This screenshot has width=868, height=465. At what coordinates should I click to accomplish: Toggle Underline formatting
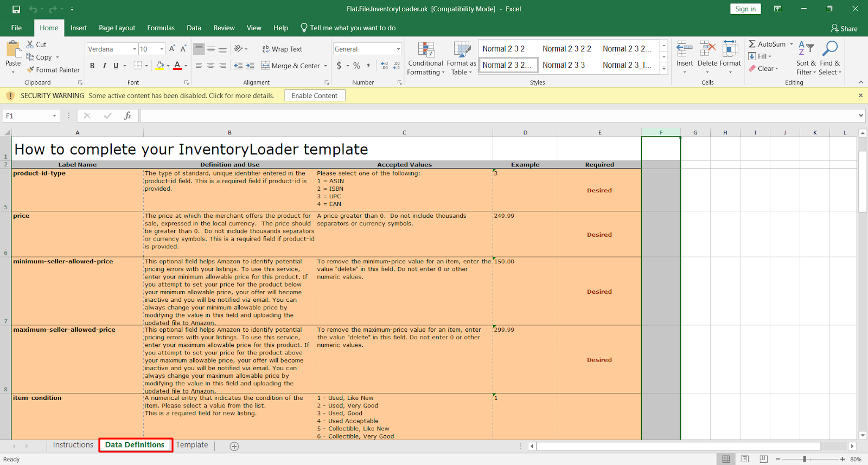(x=116, y=66)
